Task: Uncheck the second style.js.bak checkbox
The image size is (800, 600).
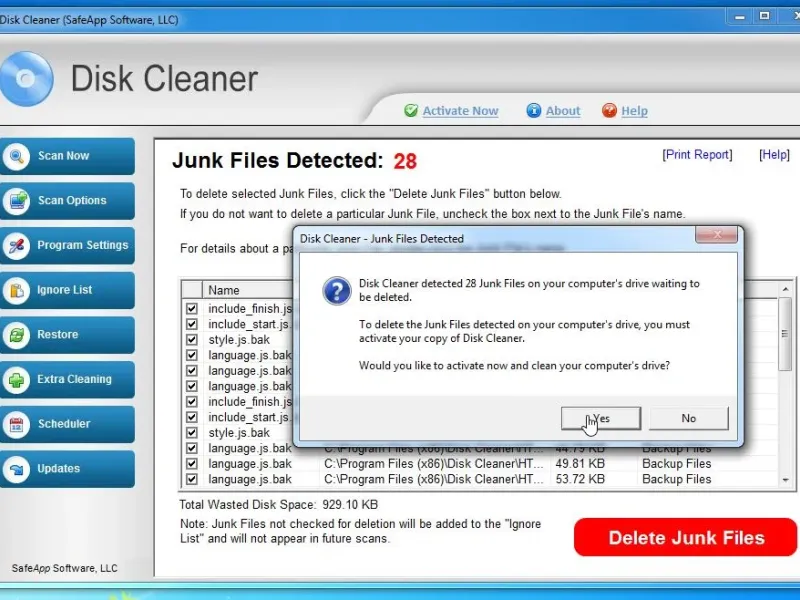Action: point(192,433)
